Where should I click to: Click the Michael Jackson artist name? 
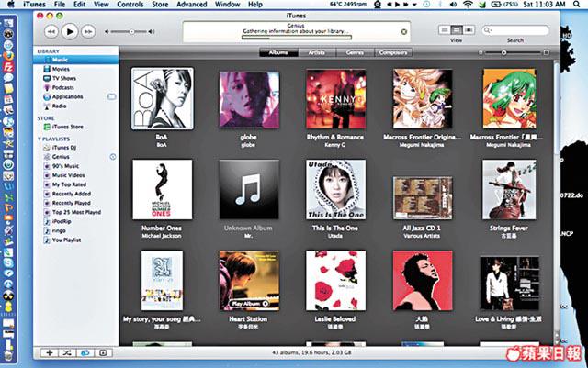(x=162, y=236)
